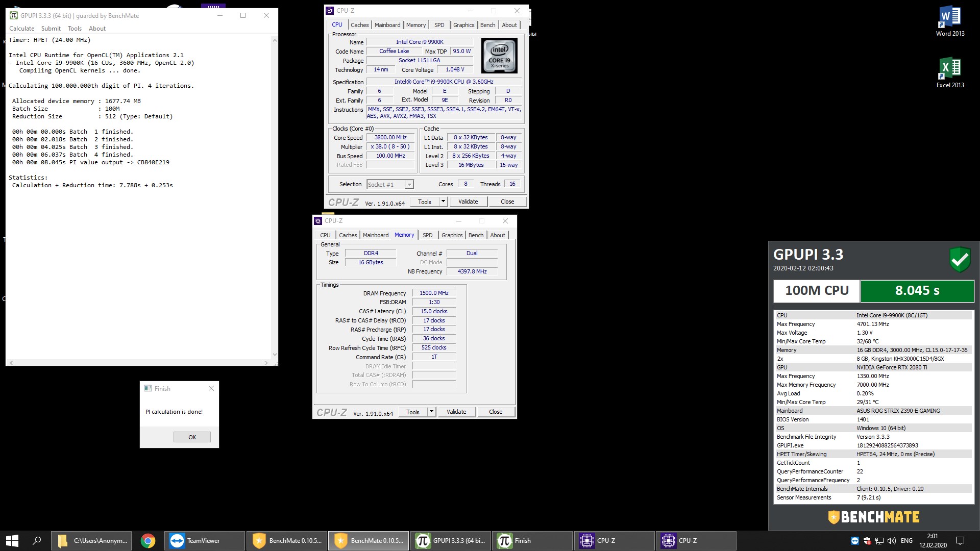The height and width of the screenshot is (551, 980).
Task: Open the Calculate menu in GPUPI
Action: pos(22,29)
